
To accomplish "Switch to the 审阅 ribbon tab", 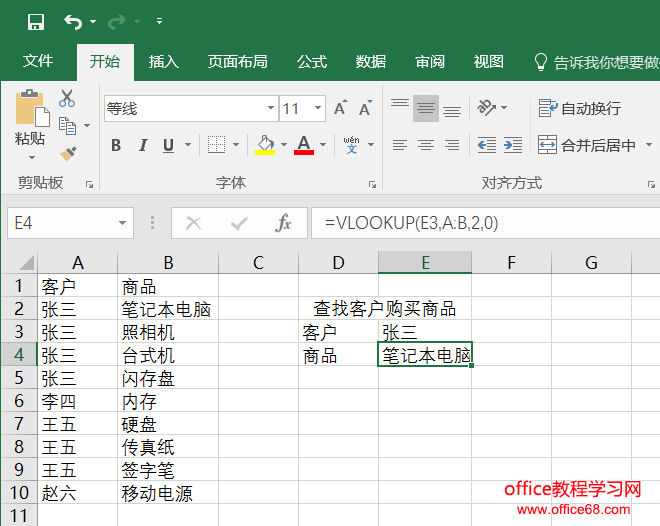I will (430, 62).
